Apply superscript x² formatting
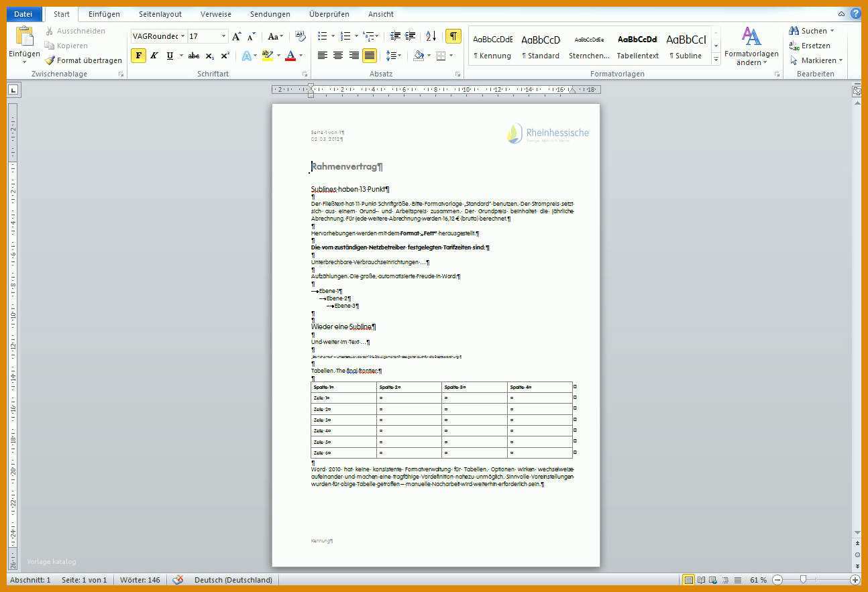The image size is (868, 592). pyautogui.click(x=225, y=56)
